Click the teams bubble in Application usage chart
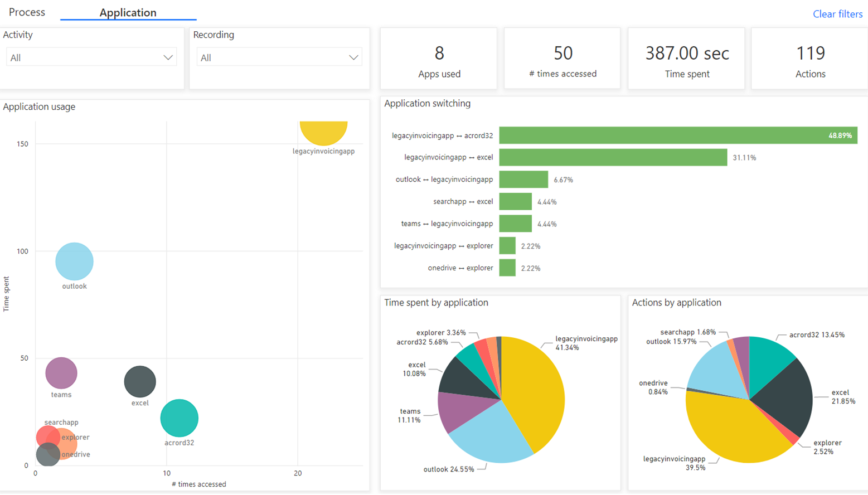868x495 pixels. click(60, 372)
